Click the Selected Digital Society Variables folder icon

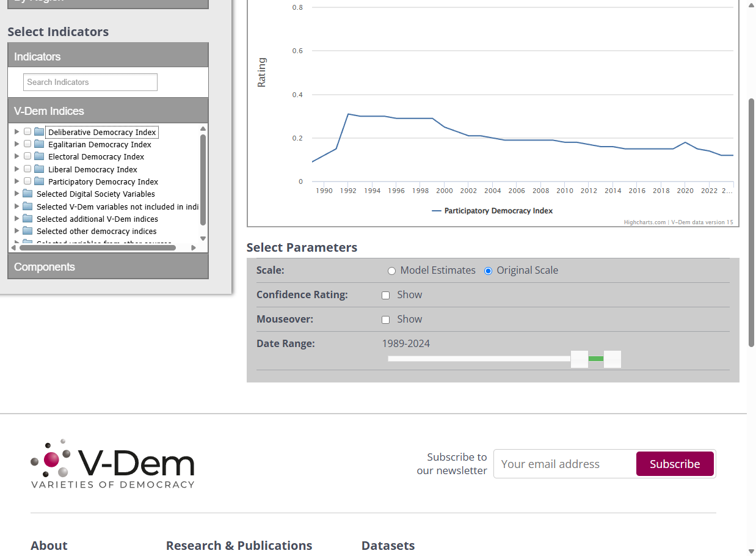(27, 194)
